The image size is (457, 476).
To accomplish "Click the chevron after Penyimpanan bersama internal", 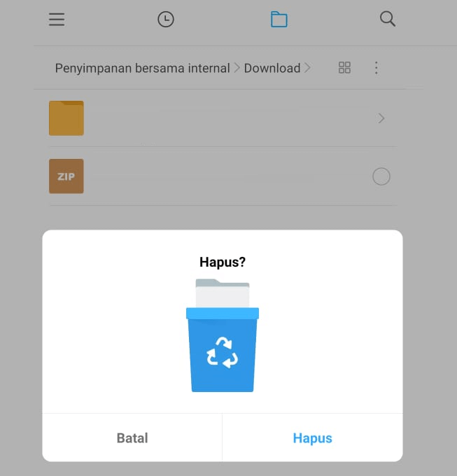I will tap(237, 68).
